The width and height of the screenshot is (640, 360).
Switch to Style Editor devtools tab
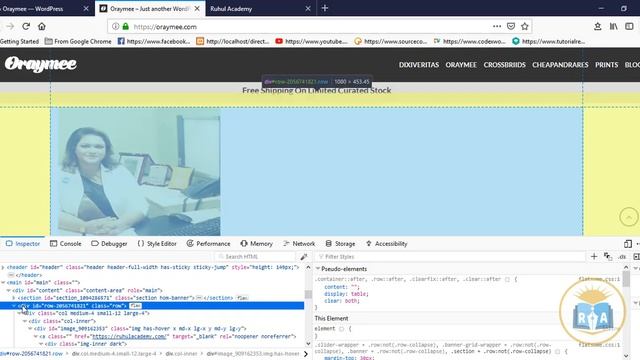tap(157, 244)
